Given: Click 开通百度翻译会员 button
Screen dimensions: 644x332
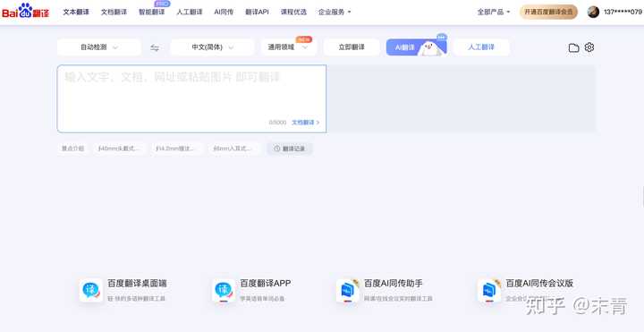Looking at the screenshot, I should (x=548, y=12).
